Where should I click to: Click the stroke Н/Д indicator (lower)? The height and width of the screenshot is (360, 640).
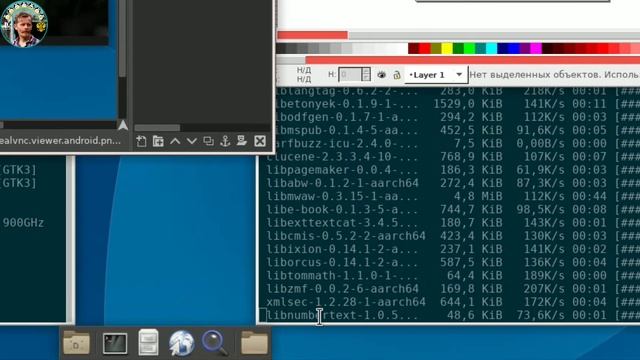click(304, 79)
